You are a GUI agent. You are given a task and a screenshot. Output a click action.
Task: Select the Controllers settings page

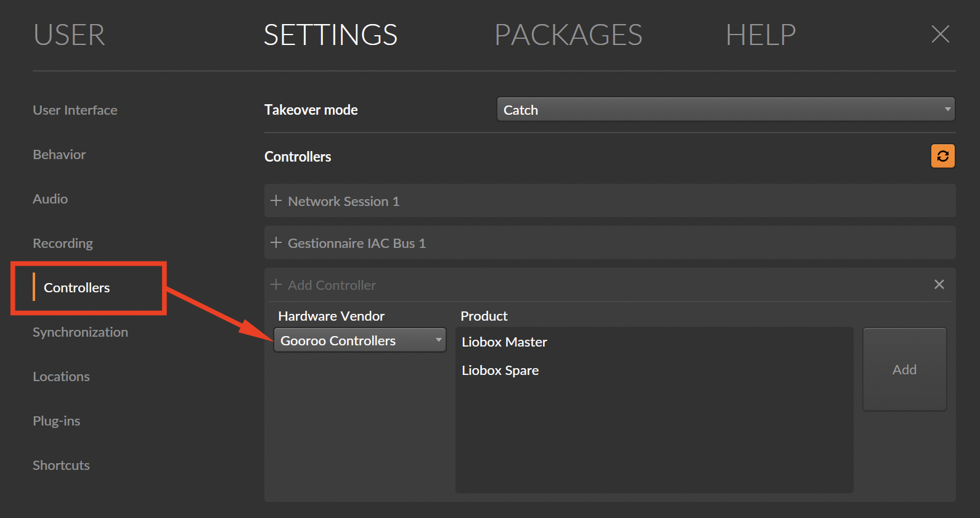tap(77, 287)
